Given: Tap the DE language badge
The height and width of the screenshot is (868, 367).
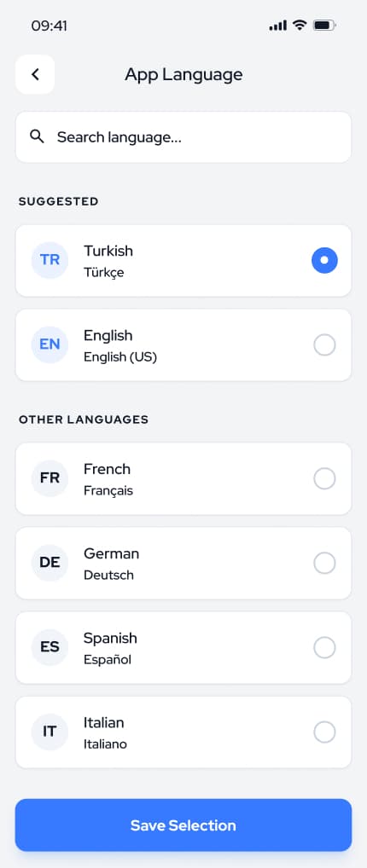Looking at the screenshot, I should (x=50, y=563).
